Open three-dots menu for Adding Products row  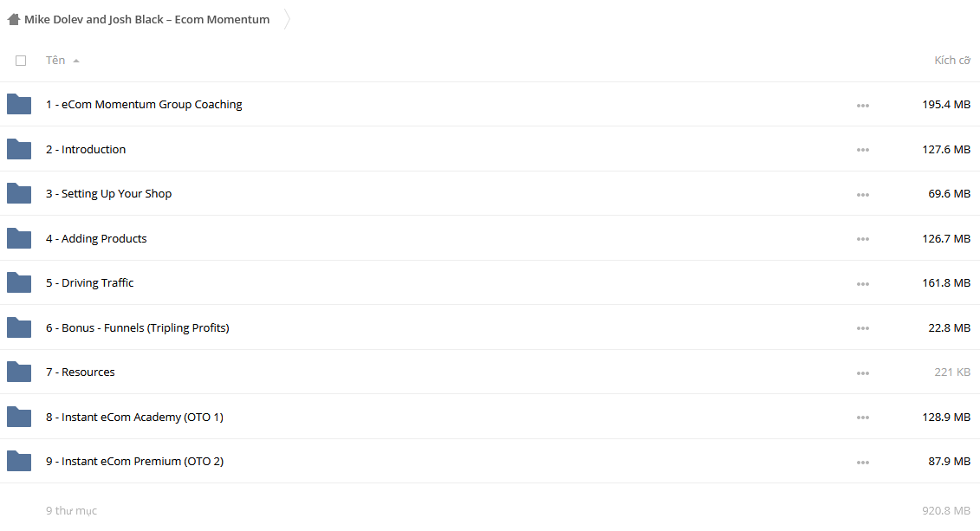(862, 239)
